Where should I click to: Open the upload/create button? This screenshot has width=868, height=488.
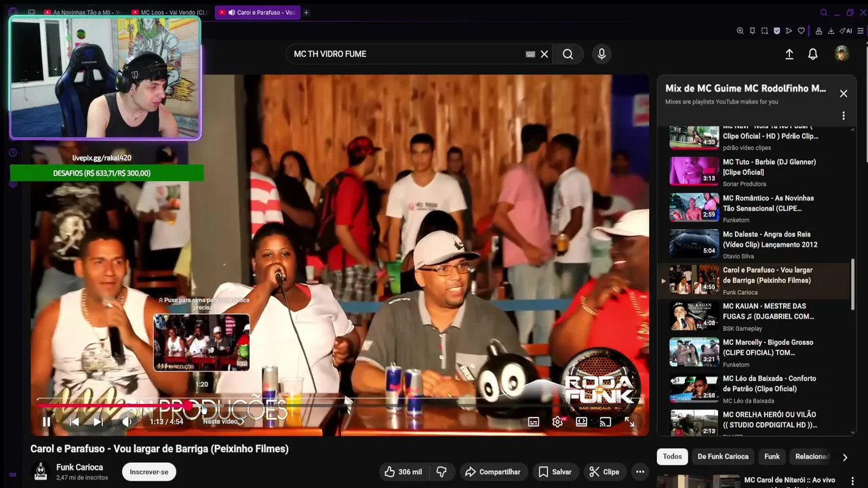pos(789,54)
